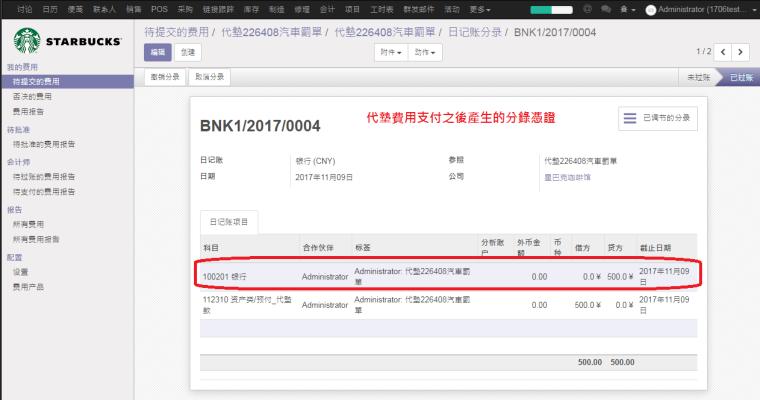The height and width of the screenshot is (400, 760).
Task: Expand the 更多 menu in top bar
Action: pos(480,9)
